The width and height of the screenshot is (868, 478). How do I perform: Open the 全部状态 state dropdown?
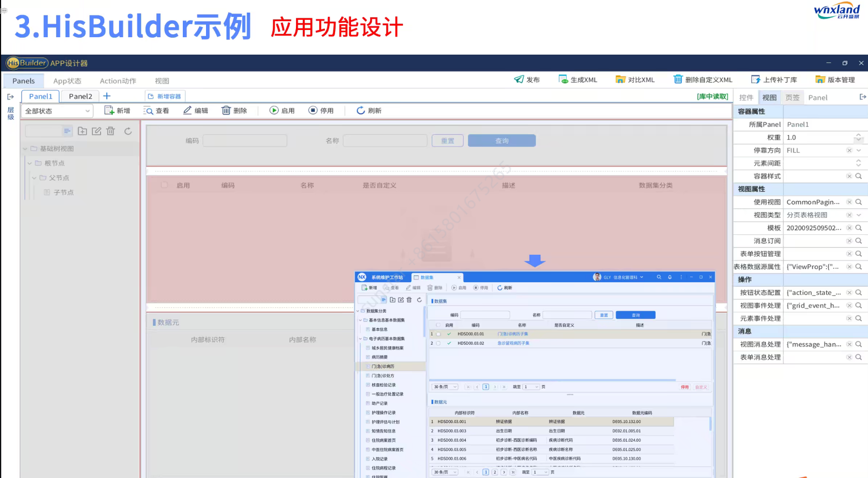pyautogui.click(x=58, y=111)
